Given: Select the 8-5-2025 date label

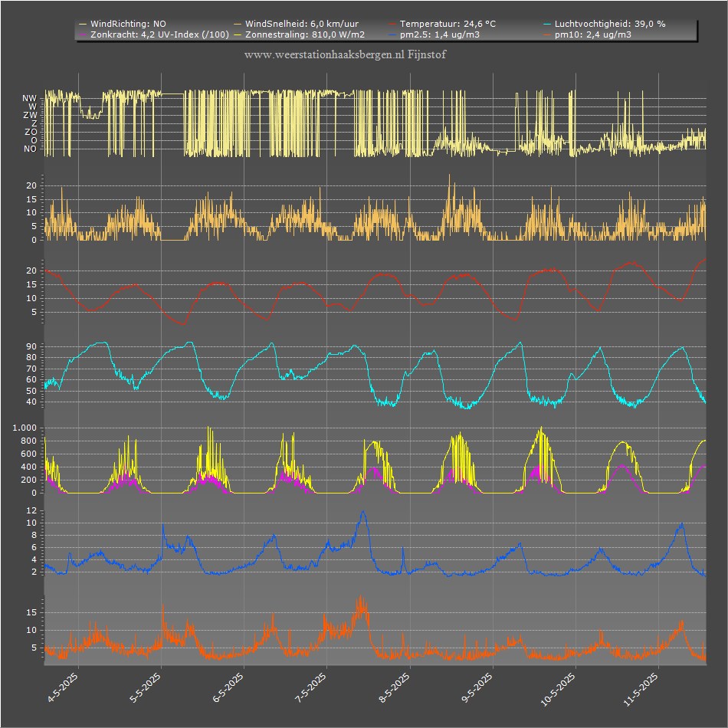Looking at the screenshot, I should click(x=395, y=687).
